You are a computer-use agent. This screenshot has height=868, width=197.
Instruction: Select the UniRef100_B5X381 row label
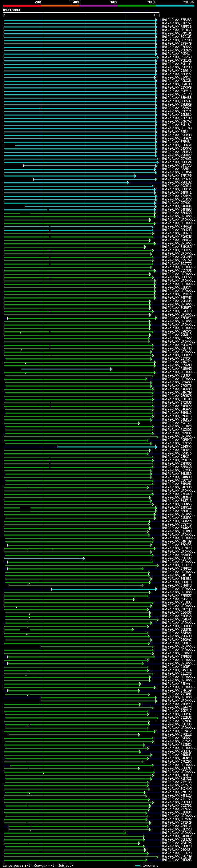(x=177, y=271)
